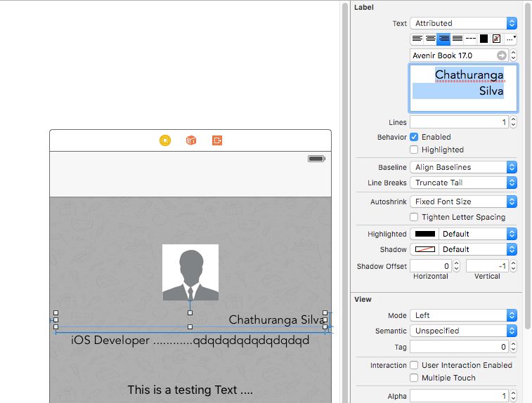Screen dimensions: 532x403
Task: Click the font size stepper
Action: point(513,55)
